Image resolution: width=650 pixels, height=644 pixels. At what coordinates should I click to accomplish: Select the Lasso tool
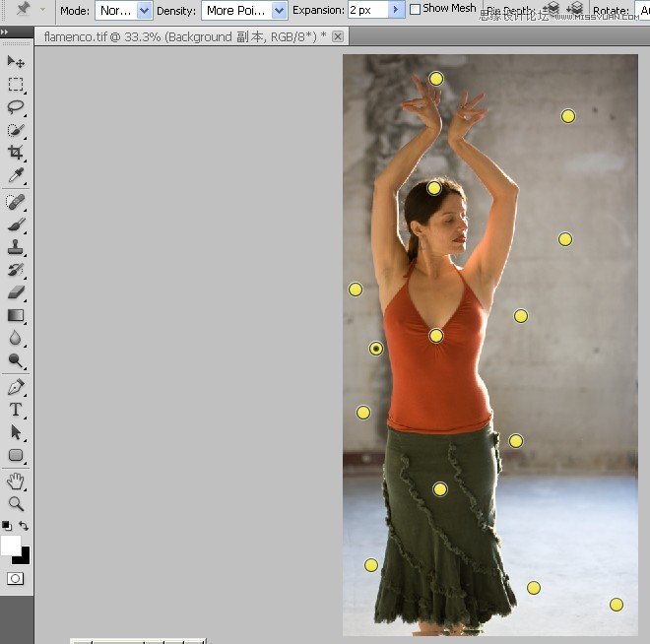click(16, 107)
